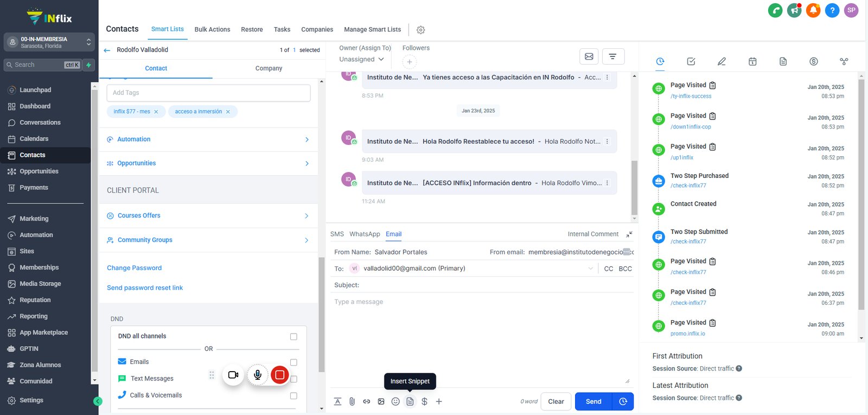Open the Bulk Actions tab

(x=212, y=29)
